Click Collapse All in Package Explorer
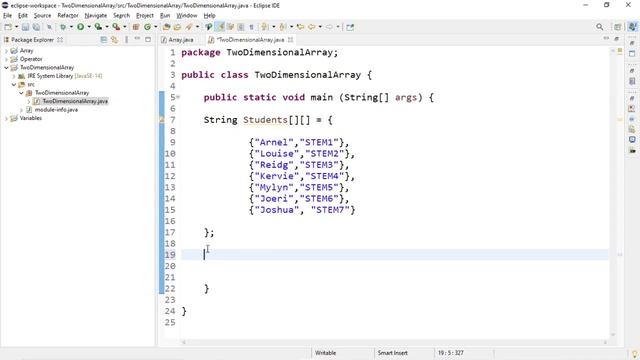640x360 pixels. pos(104,40)
